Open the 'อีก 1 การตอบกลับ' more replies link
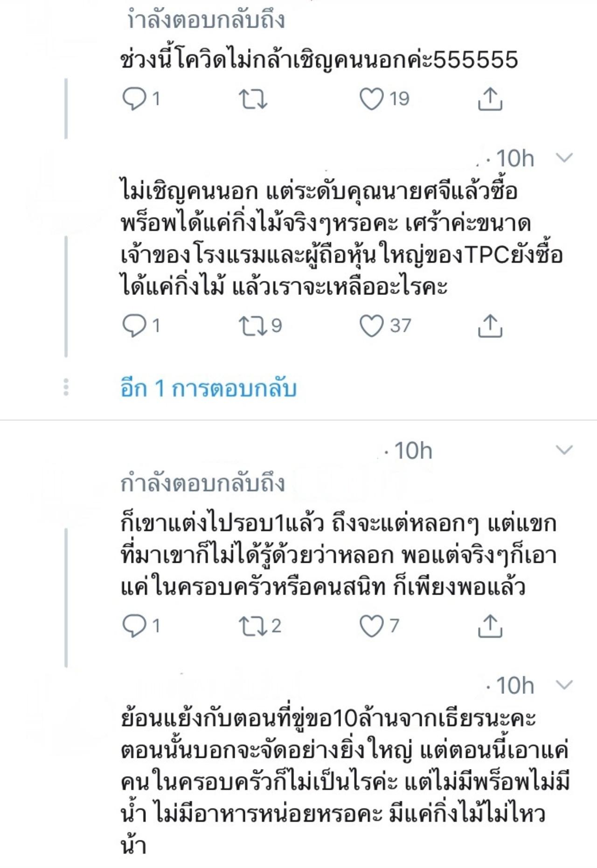Image resolution: width=597 pixels, height=868 pixels. coord(208,388)
